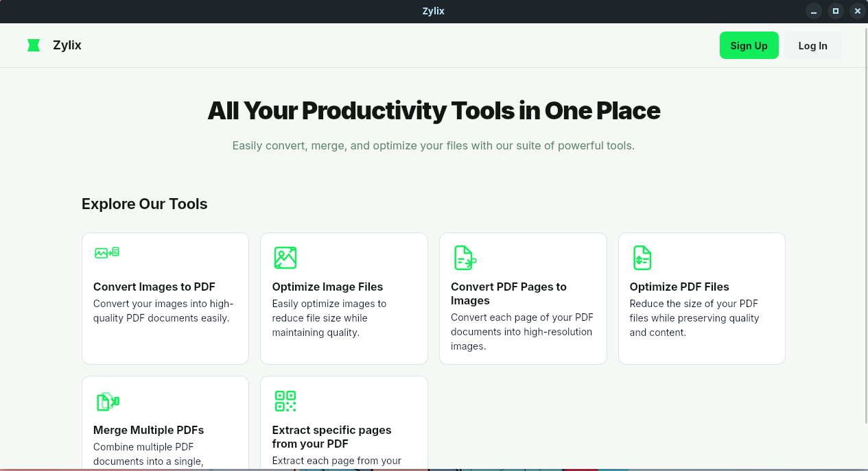Open the Optimize PDF Files title

tap(679, 287)
